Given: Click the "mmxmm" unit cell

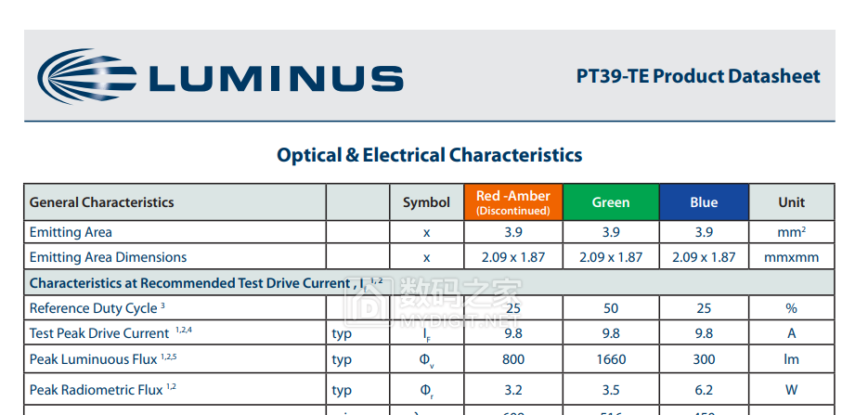Looking at the screenshot, I should pos(792,257).
